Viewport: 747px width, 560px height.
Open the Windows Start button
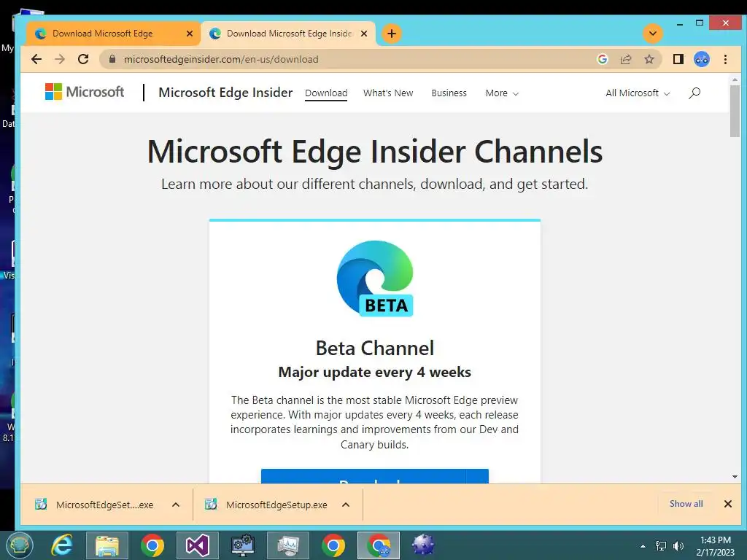[19, 545]
